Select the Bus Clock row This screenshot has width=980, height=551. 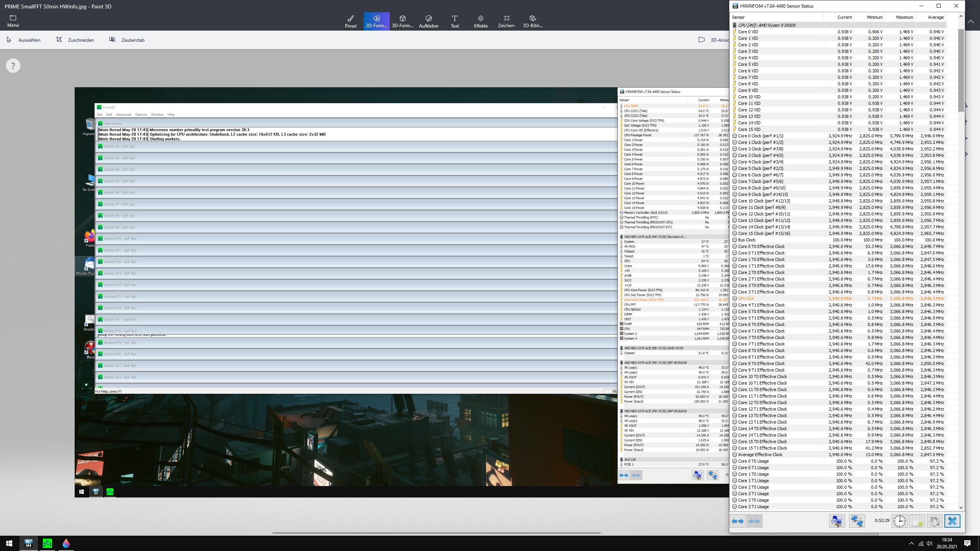click(x=838, y=240)
